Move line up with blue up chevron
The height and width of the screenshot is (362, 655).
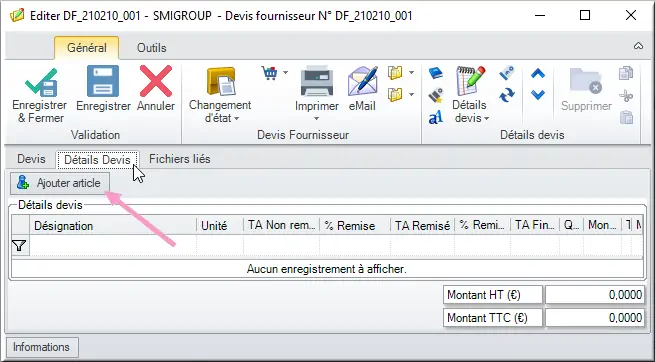pyautogui.click(x=538, y=74)
